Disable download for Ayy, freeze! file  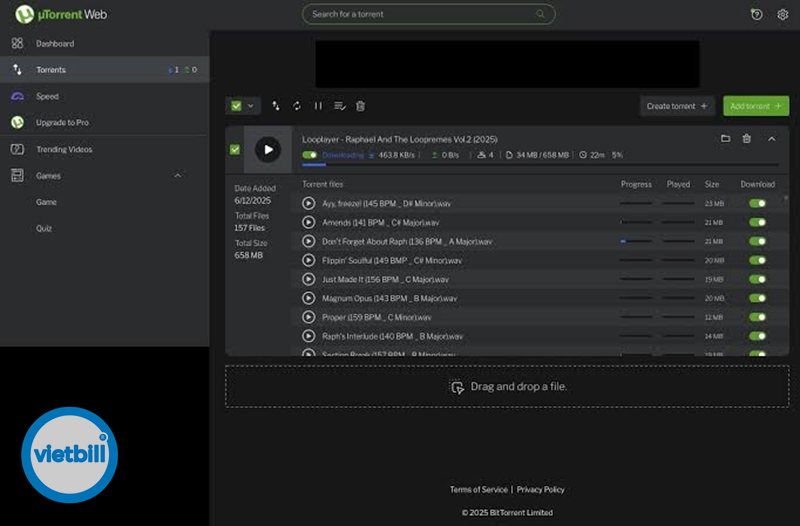coord(757,203)
